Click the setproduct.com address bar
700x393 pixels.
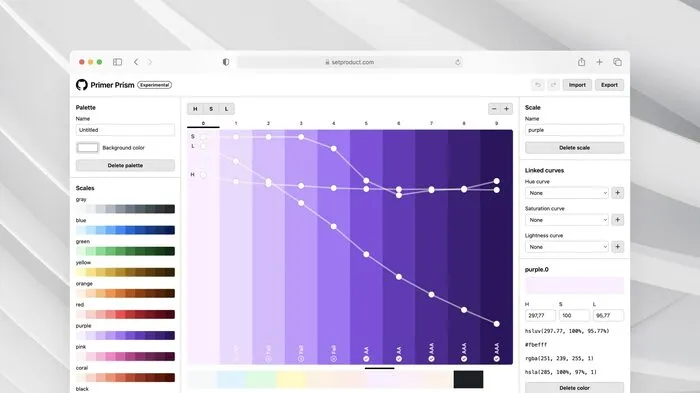point(350,62)
